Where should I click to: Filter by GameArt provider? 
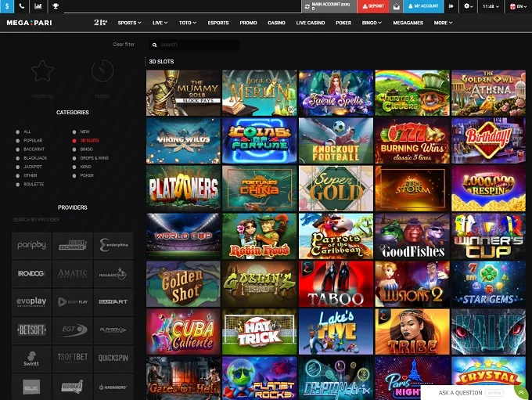pyautogui.click(x=113, y=301)
